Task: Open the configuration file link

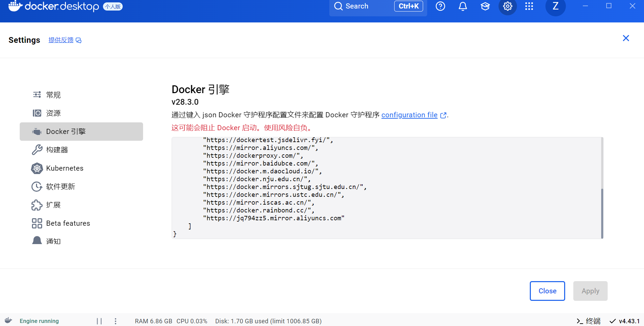Action: coord(409,115)
